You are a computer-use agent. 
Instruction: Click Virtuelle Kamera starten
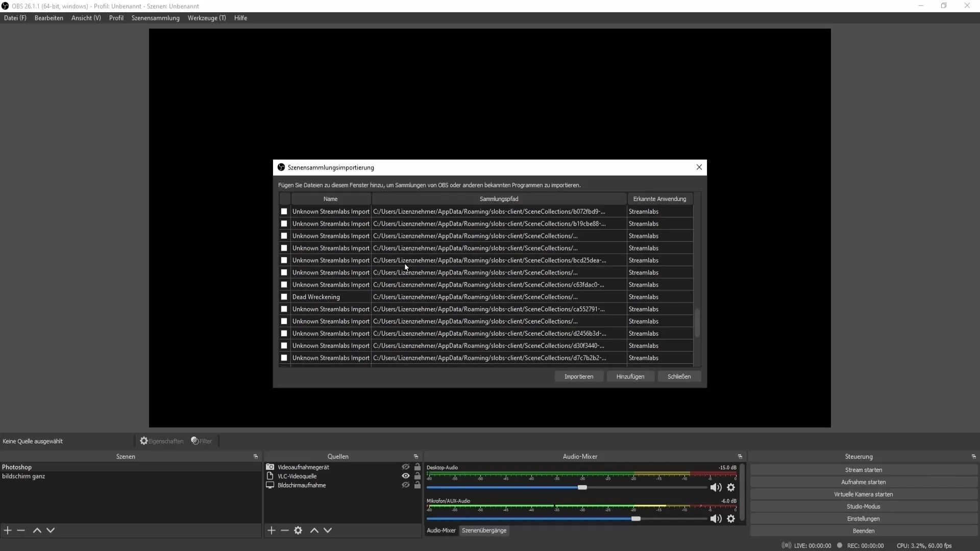point(864,494)
